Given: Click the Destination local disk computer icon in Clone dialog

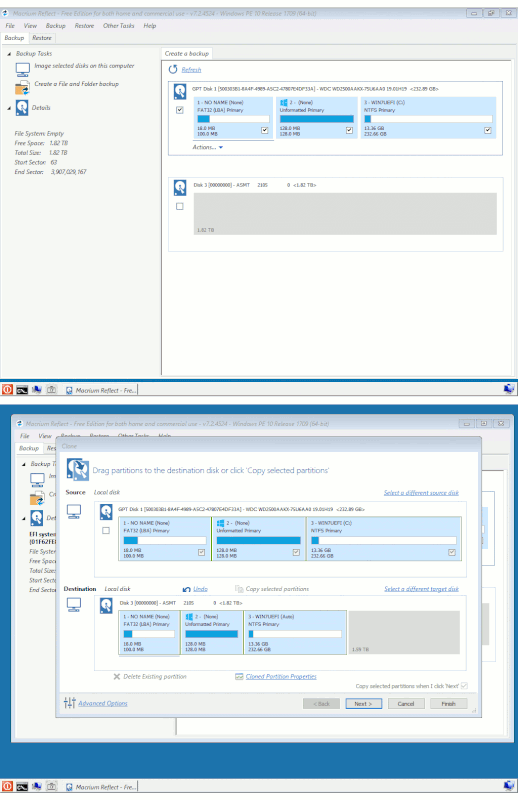Looking at the screenshot, I should pos(74,605).
